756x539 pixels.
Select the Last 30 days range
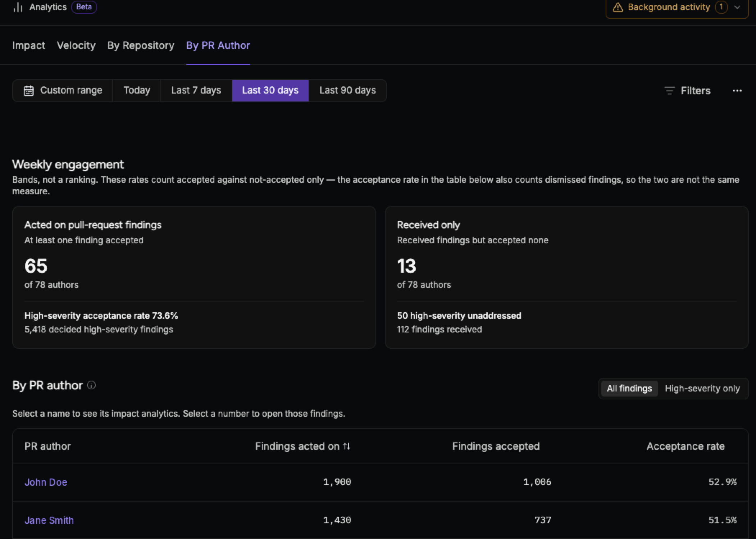[x=270, y=90]
